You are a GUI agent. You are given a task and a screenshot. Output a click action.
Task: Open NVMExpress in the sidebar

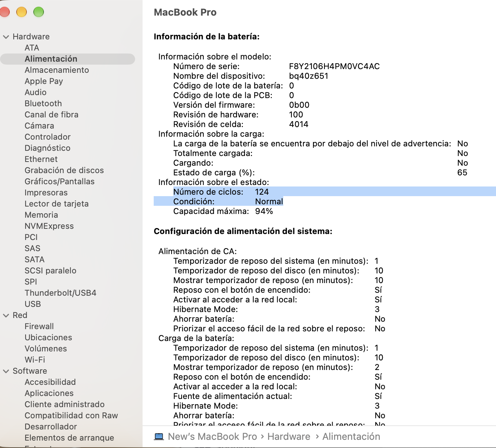coord(49,226)
